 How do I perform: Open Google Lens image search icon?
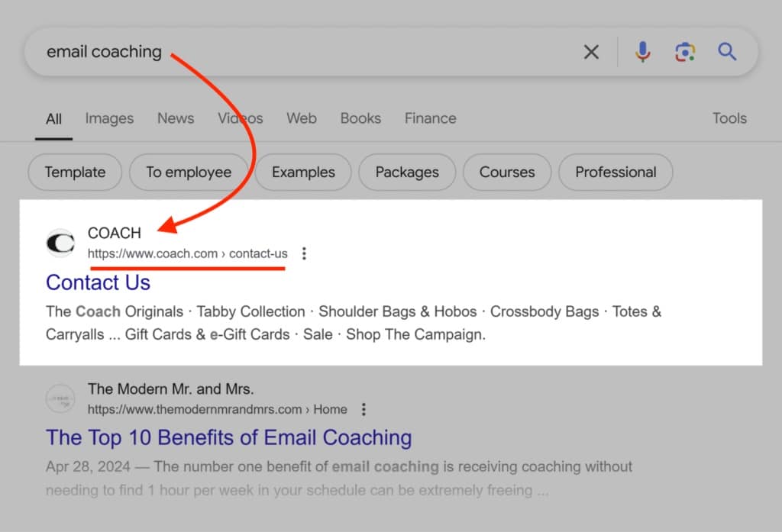pos(685,52)
